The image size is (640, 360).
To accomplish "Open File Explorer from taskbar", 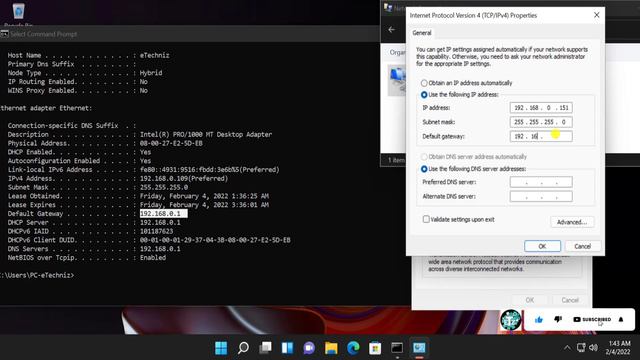I will point(331,348).
